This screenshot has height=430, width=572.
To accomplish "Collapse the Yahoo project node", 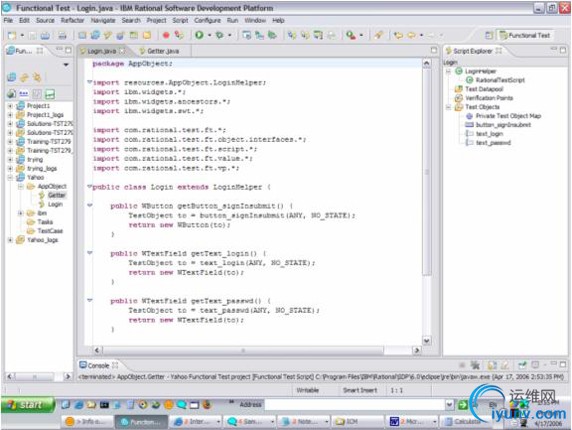I will (x=10, y=177).
